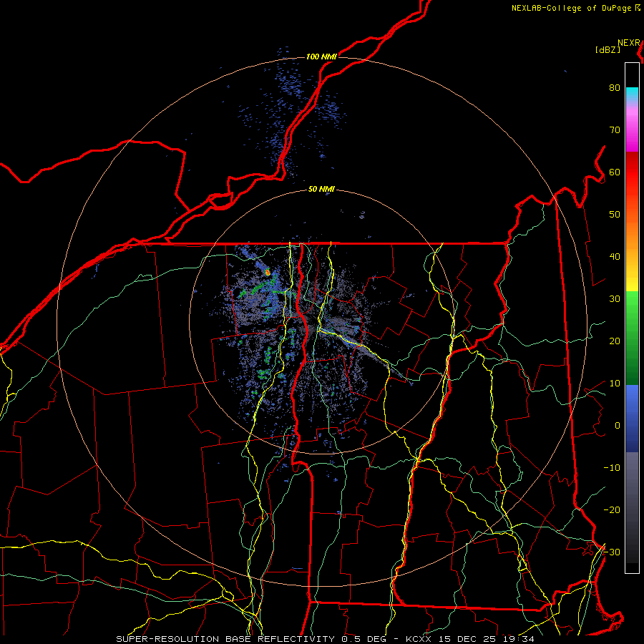The height and width of the screenshot is (644, 644).
Task: Pick the blue segment of the color bar
Action: (632, 419)
